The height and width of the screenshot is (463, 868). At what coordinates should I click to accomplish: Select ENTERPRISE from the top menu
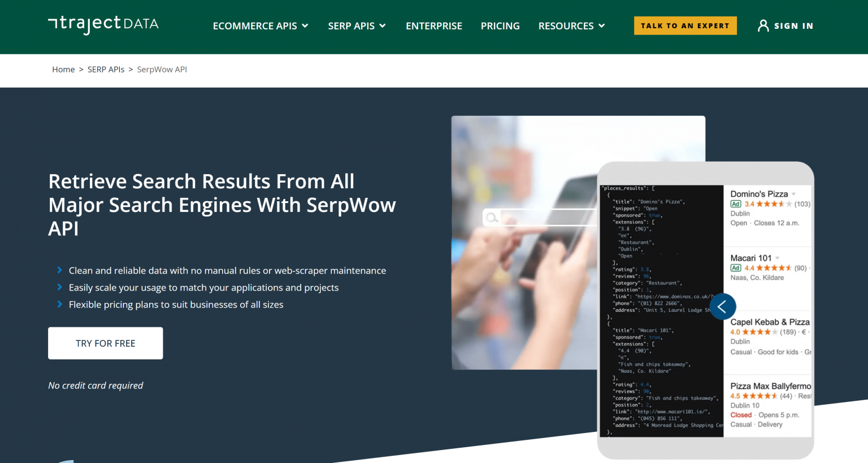pyautogui.click(x=434, y=26)
